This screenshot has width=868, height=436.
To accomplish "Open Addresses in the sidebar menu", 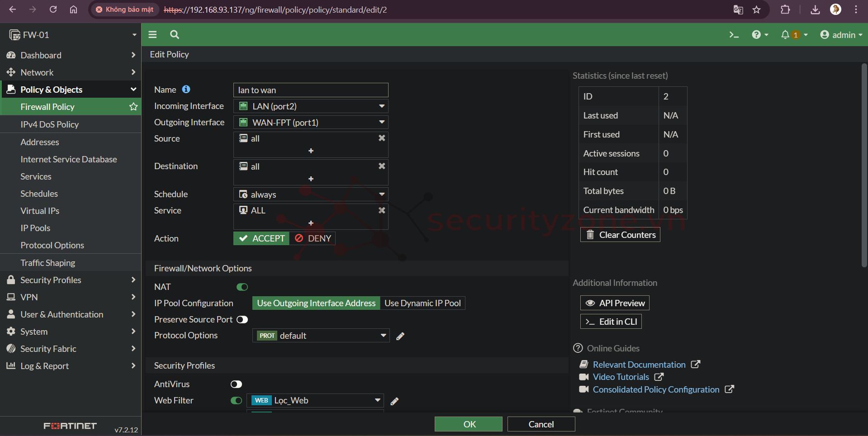I will 40,142.
